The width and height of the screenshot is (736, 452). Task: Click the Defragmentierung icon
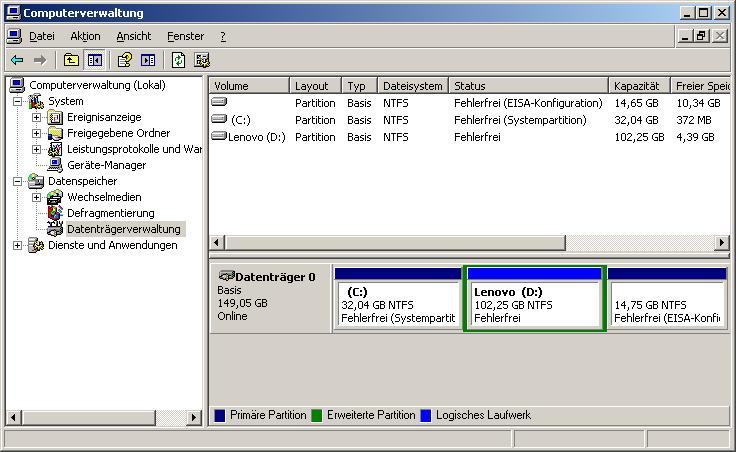[x=55, y=213]
